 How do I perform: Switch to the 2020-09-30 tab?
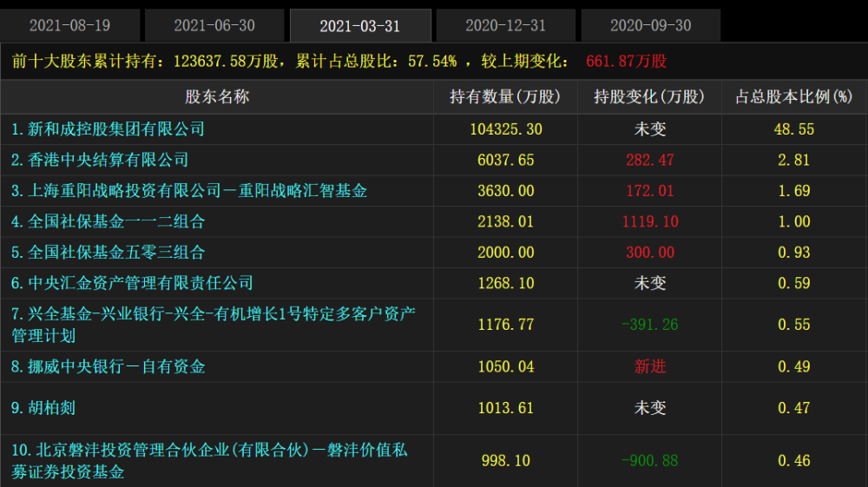(650, 25)
